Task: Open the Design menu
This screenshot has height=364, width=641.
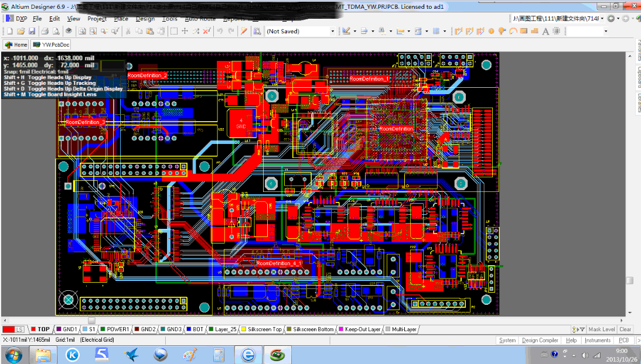Action: tap(145, 19)
